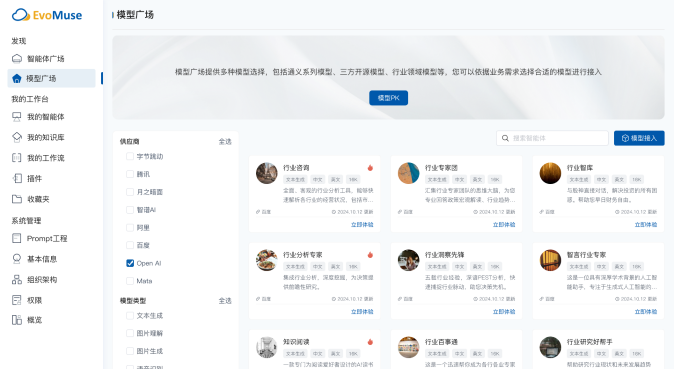Click 全选 for 供应商 section

pos(225,141)
